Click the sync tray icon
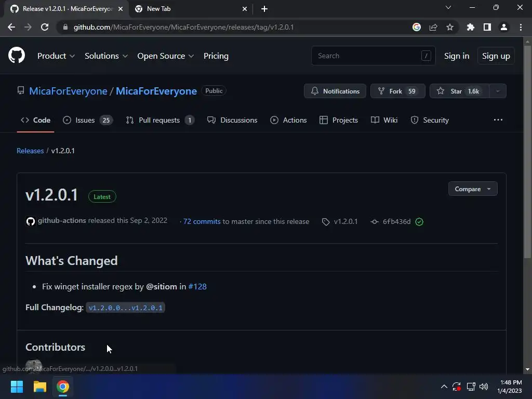Viewport: 532px width, 399px height. click(457, 387)
